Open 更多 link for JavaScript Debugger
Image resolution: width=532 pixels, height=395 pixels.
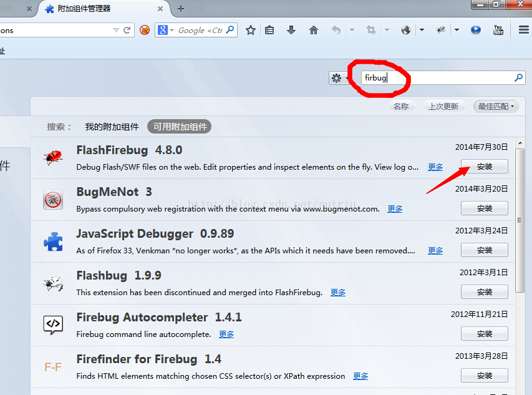[x=435, y=250]
